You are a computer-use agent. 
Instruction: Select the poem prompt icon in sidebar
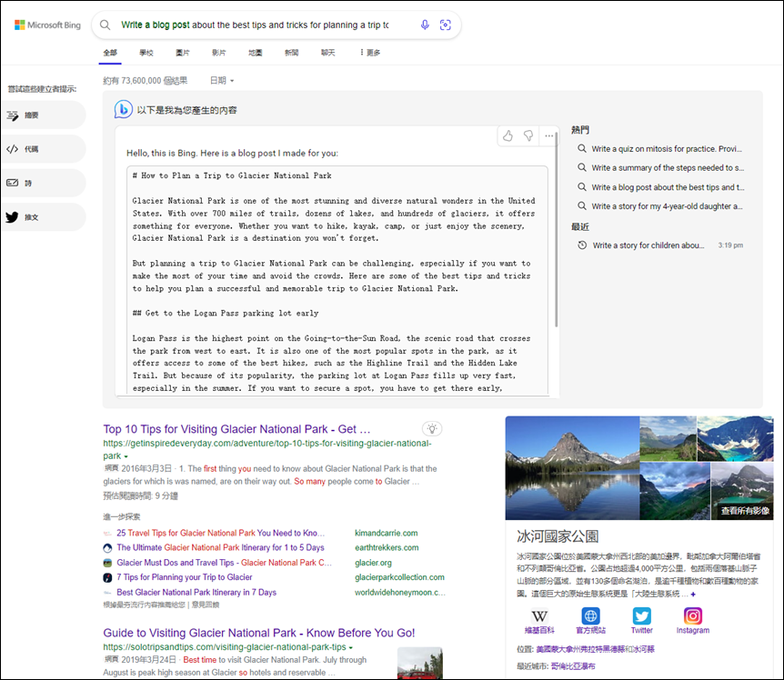(13, 183)
